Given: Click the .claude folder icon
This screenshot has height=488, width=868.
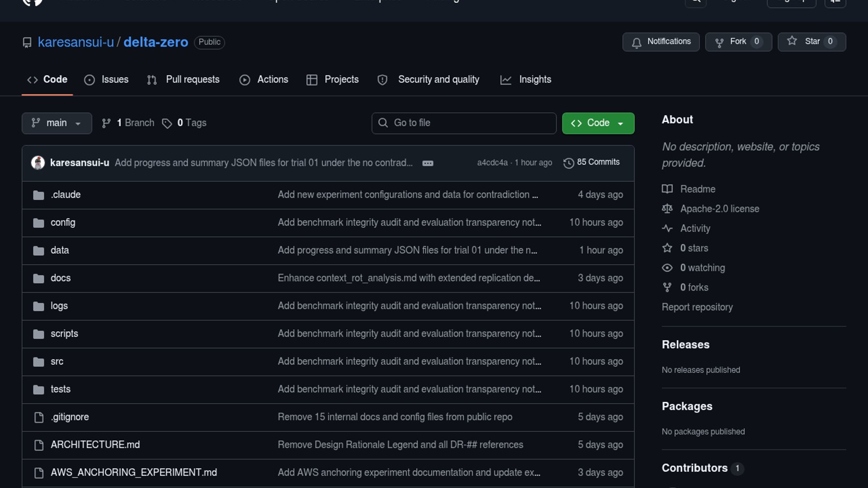Looking at the screenshot, I should click(39, 195).
